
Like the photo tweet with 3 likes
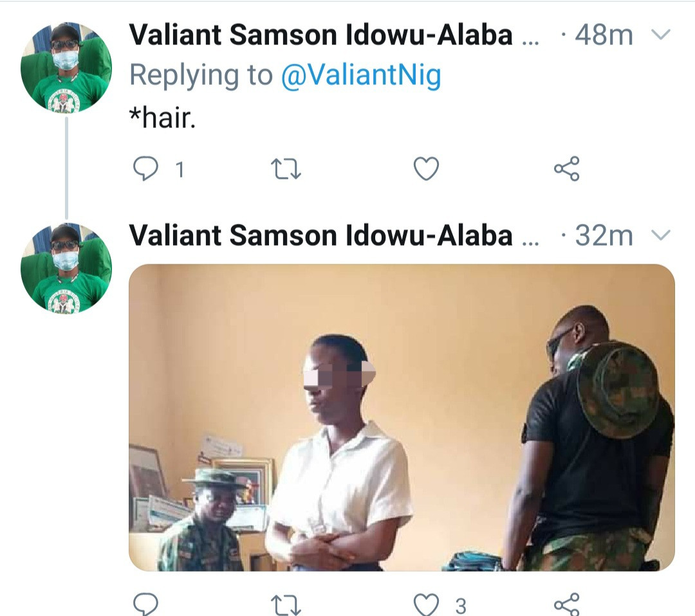pyautogui.click(x=425, y=604)
